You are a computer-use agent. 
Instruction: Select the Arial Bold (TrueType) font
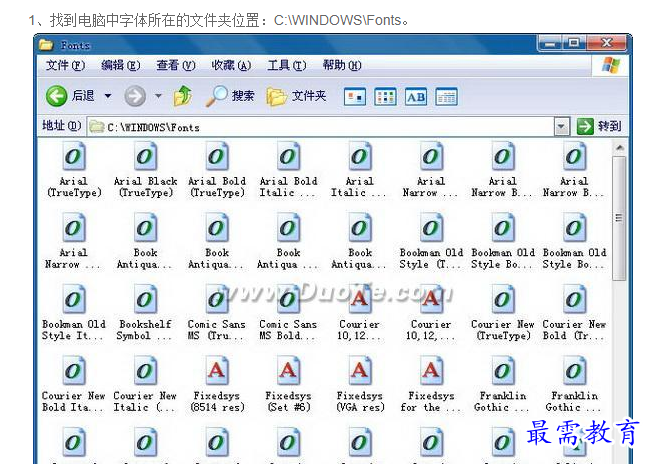point(217,170)
